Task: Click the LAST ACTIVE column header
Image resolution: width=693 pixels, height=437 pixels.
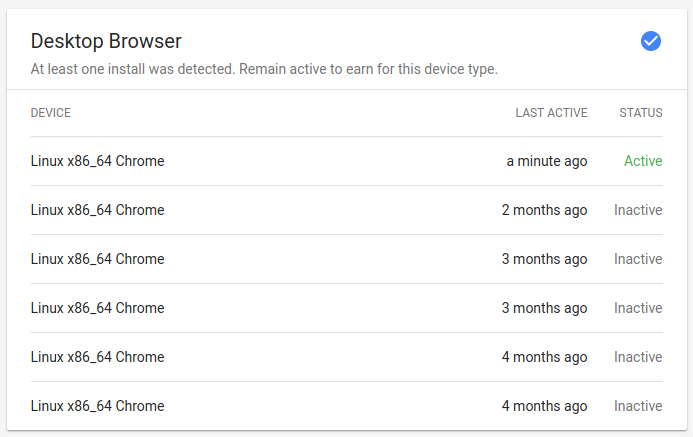Action: (x=551, y=113)
